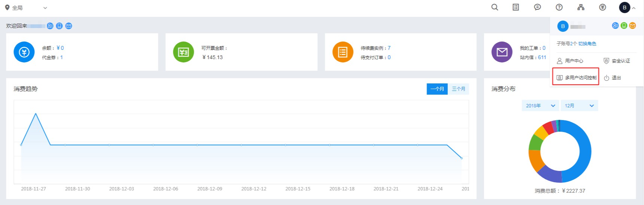Image resolution: width=644 pixels, height=205 pixels.
Task: Click the yuan billing icon in top bar
Action: pos(602,7)
